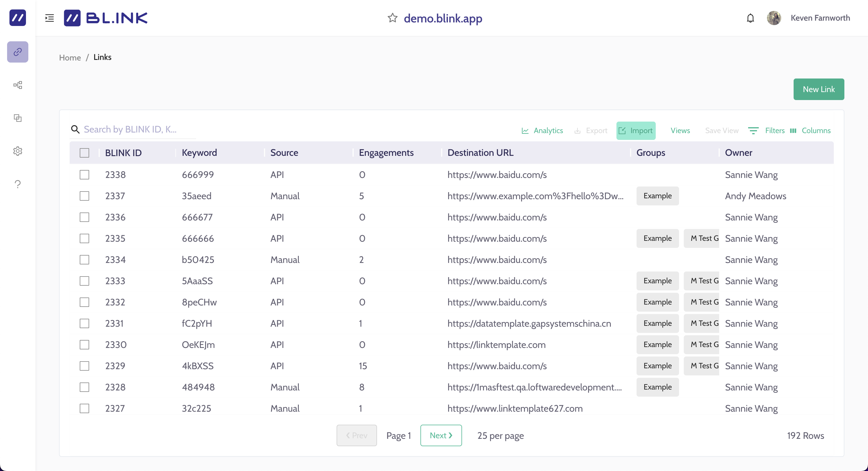
Task: Favorite the demo.blink.app domain star
Action: [392, 18]
